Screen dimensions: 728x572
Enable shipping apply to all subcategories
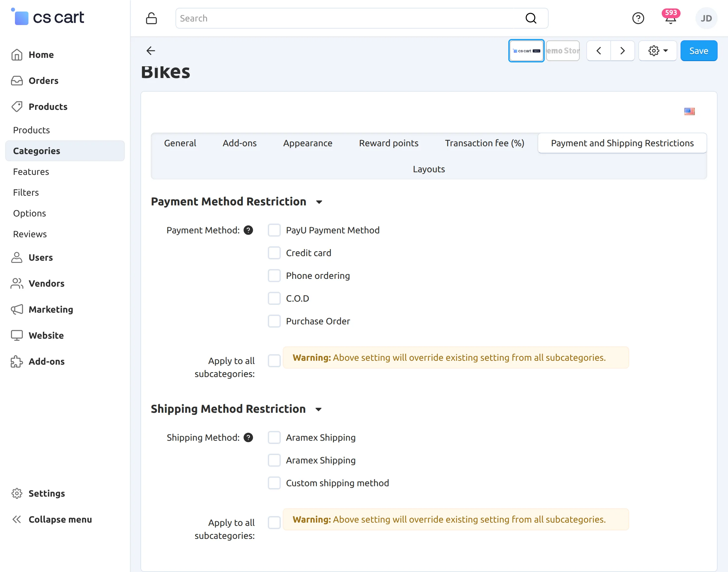(x=274, y=522)
